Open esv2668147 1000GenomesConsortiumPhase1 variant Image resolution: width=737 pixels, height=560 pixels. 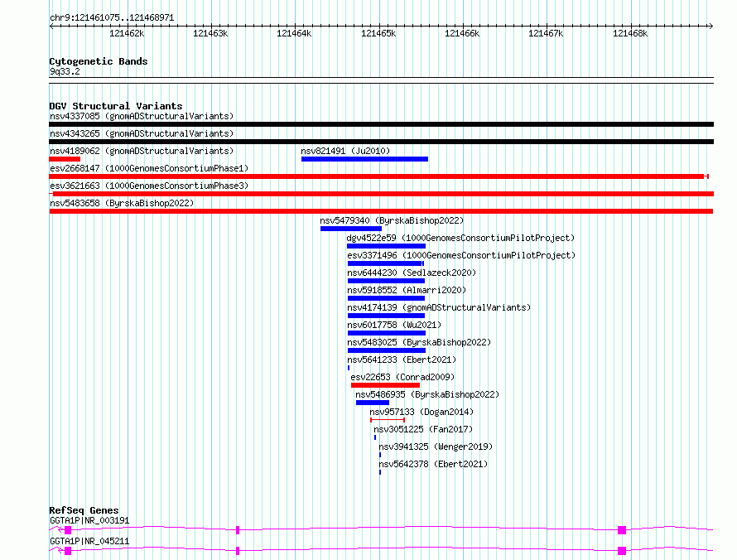point(149,168)
